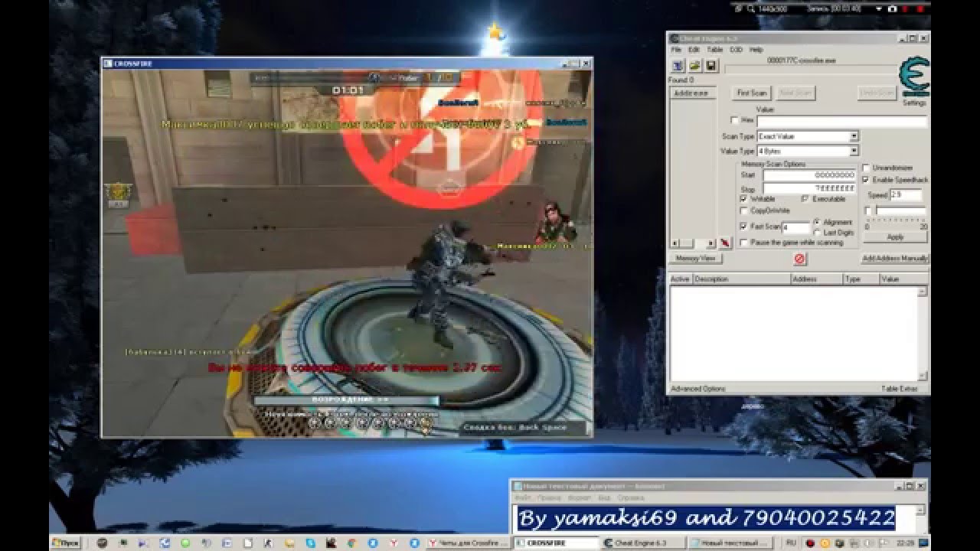Click the address table scroll up arrow
The width and height of the screenshot is (980, 551).
[x=923, y=291]
